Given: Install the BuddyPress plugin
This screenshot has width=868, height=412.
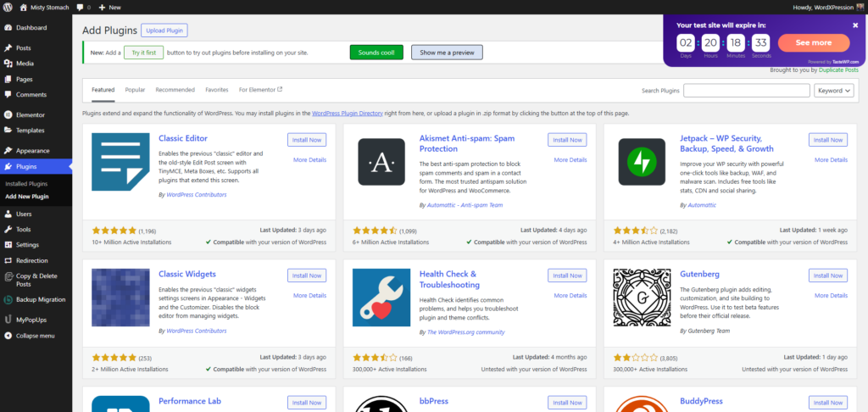Looking at the screenshot, I should [x=828, y=403].
